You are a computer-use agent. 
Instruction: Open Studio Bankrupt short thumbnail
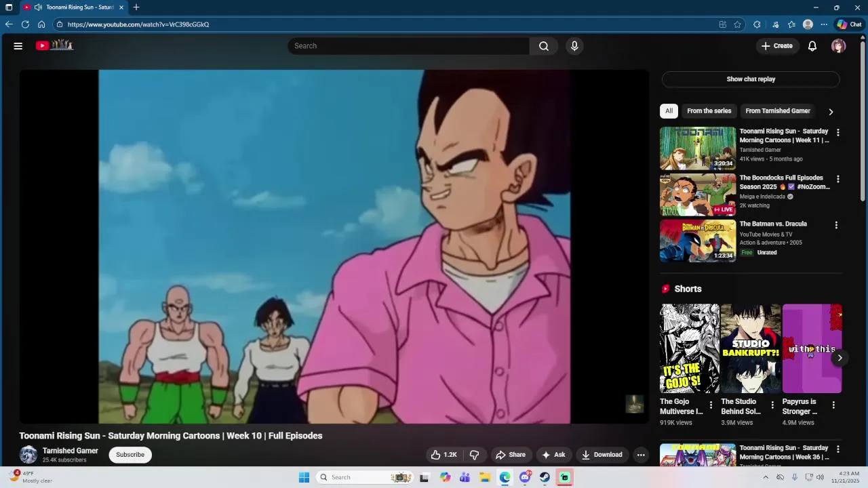pos(751,348)
